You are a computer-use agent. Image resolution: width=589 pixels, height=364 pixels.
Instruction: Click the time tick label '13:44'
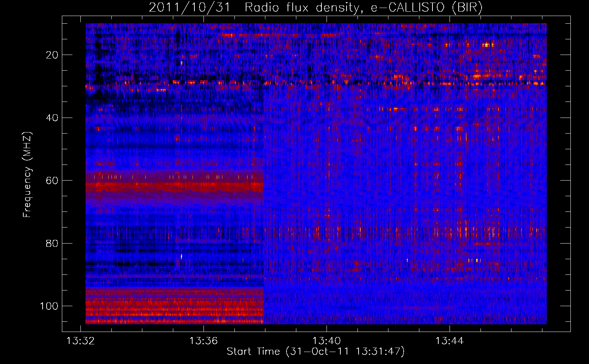tap(450, 341)
